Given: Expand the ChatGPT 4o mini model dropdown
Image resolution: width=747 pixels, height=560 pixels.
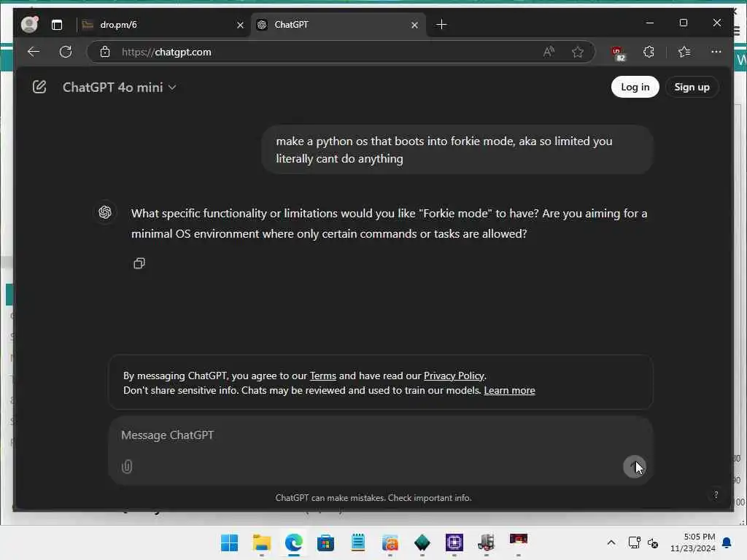Looking at the screenshot, I should [120, 87].
